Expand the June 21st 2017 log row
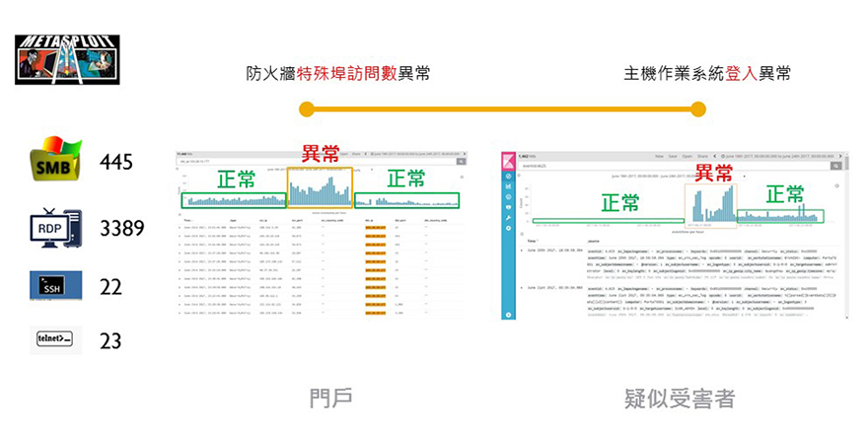 (521, 288)
